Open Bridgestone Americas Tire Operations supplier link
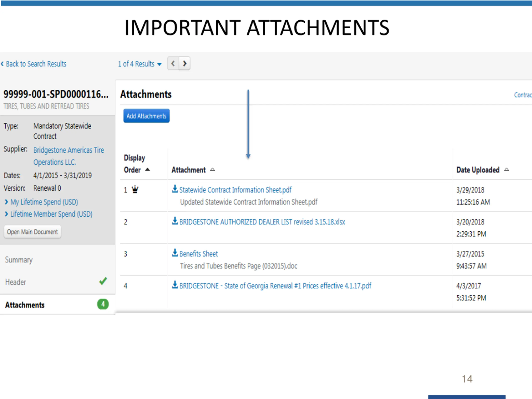532x399 pixels. coord(69,156)
